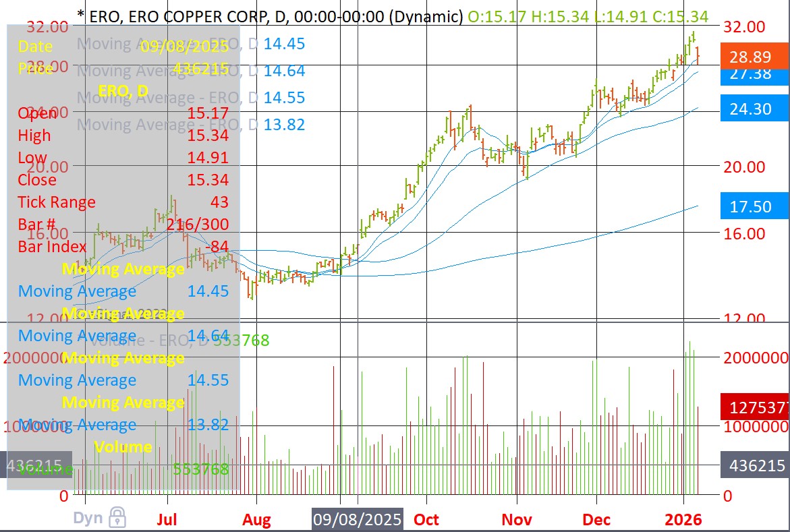Select the red 1275377 volume tag
This screenshot has height=532, width=790.
click(x=754, y=408)
